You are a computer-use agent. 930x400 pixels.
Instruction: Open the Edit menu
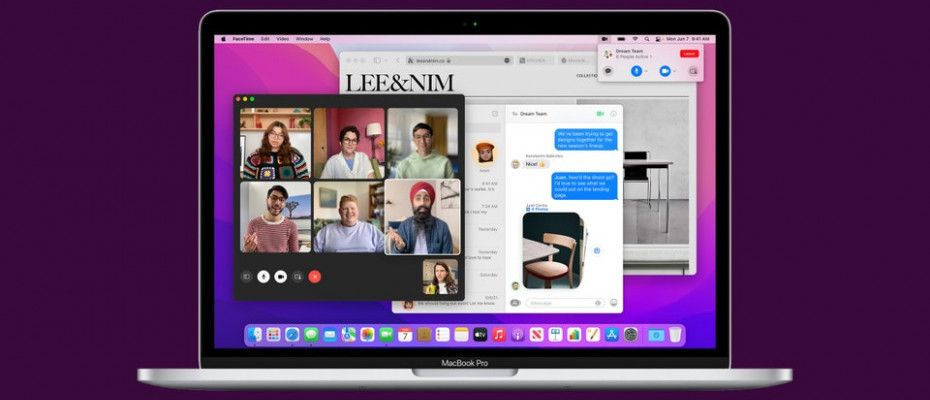click(265, 39)
